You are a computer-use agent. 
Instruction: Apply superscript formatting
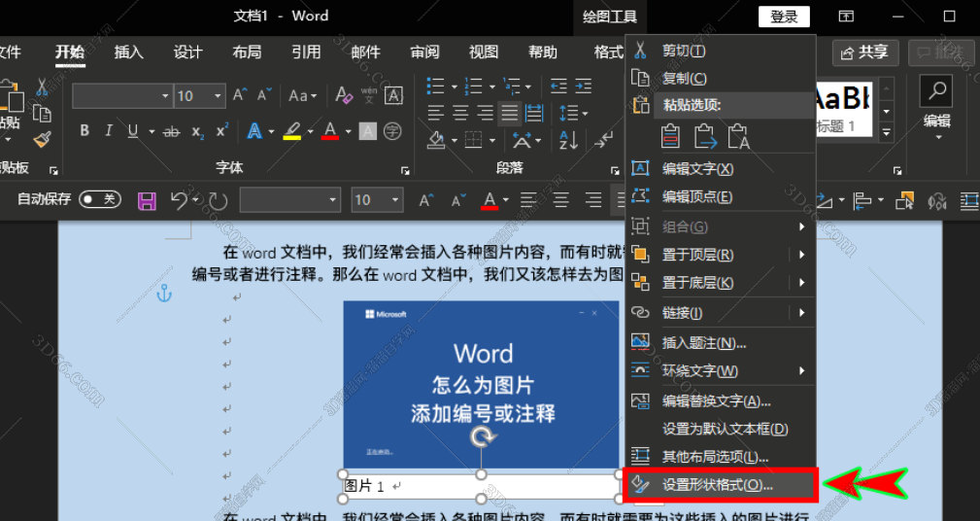pyautogui.click(x=221, y=130)
